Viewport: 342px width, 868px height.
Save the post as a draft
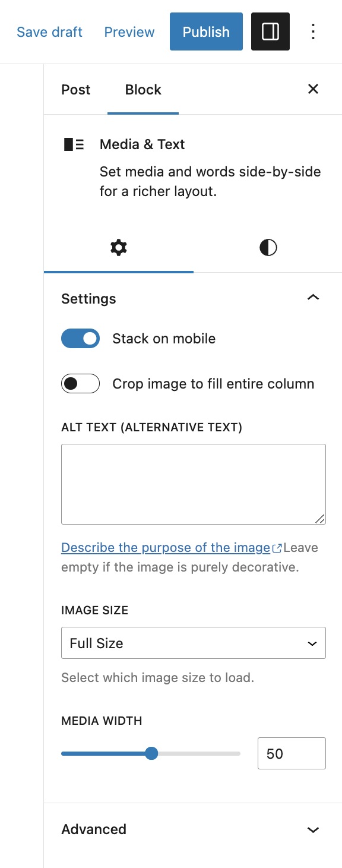click(49, 32)
